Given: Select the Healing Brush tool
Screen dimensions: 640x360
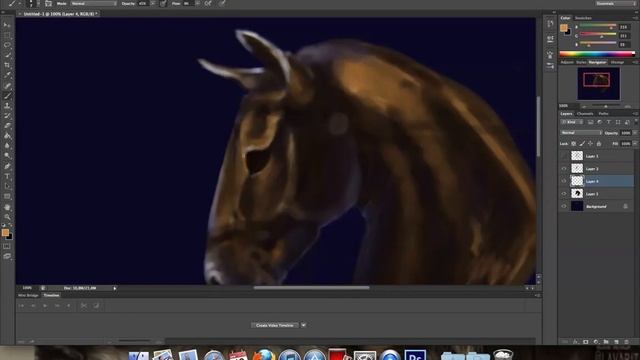Looking at the screenshot, I should click(x=7, y=86).
